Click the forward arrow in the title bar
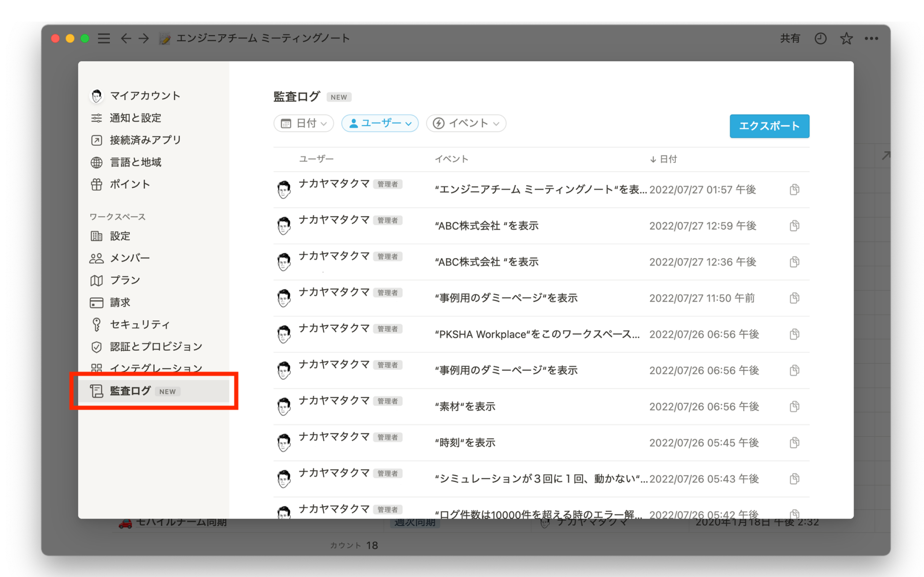 coord(144,38)
